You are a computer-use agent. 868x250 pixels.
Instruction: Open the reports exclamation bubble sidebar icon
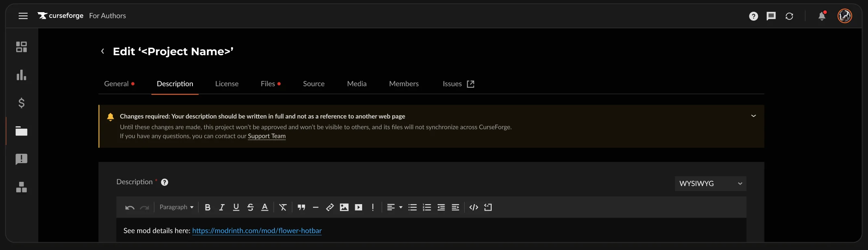22,159
